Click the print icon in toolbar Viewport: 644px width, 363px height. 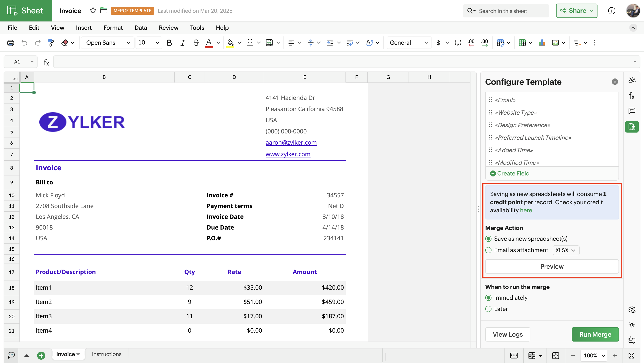(11, 43)
